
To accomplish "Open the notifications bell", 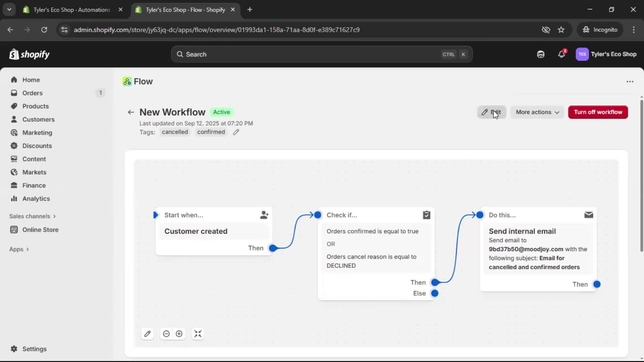I will 561,54.
